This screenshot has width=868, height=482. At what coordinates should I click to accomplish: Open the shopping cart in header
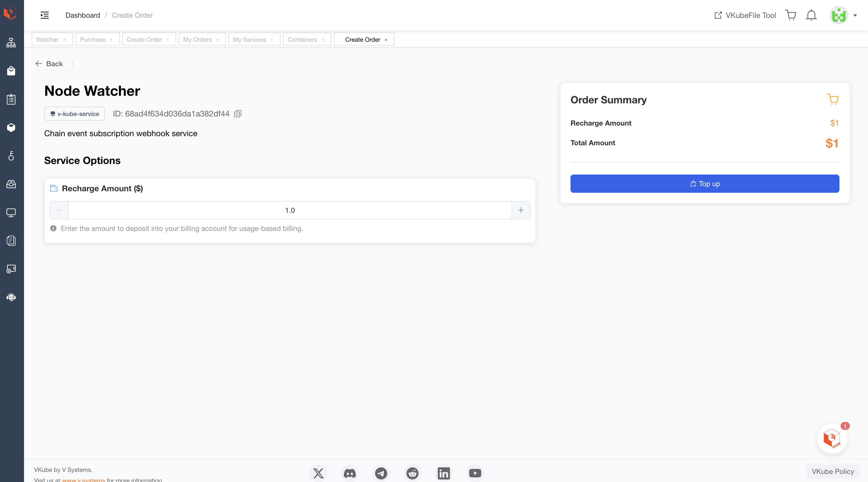(x=790, y=15)
